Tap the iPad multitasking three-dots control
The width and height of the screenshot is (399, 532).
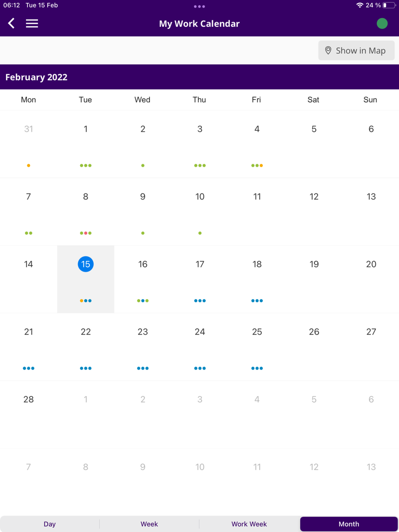199,6
